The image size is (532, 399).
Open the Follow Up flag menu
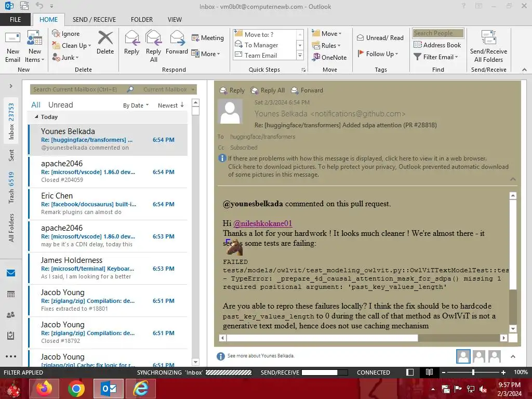[x=377, y=54]
